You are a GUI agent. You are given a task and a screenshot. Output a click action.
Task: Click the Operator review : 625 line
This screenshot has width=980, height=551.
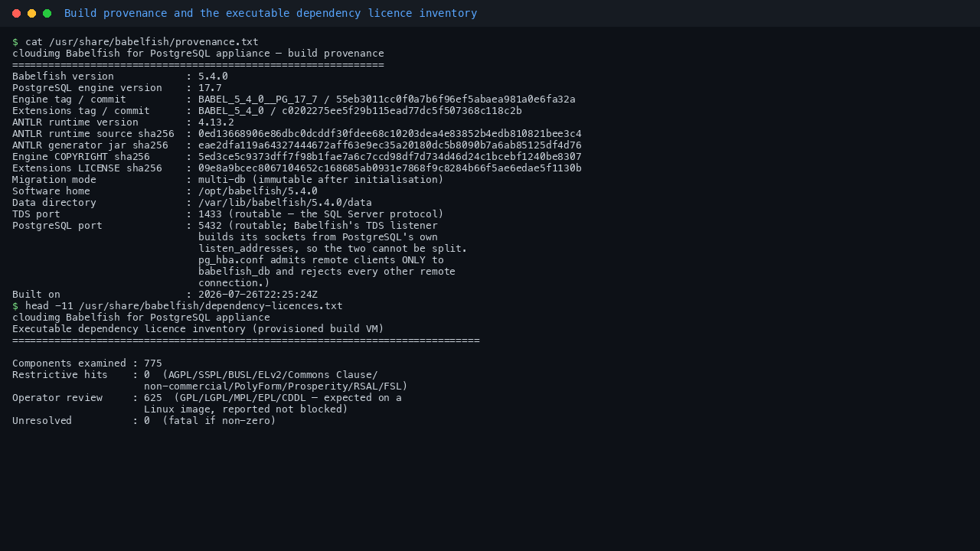[x=207, y=398]
